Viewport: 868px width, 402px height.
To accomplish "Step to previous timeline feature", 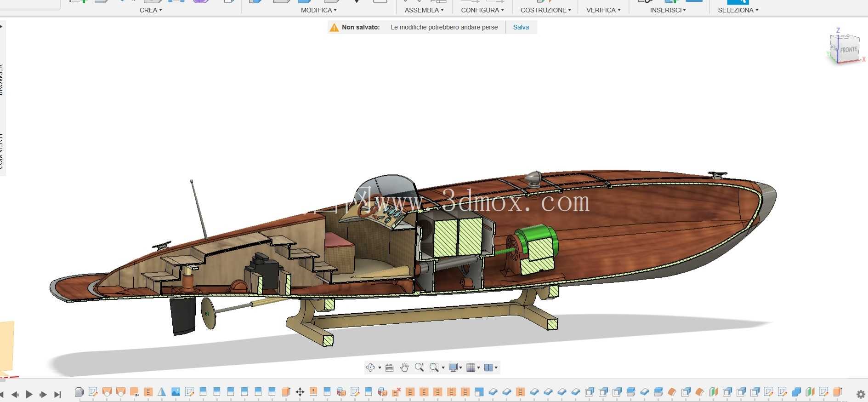I will [x=15, y=394].
